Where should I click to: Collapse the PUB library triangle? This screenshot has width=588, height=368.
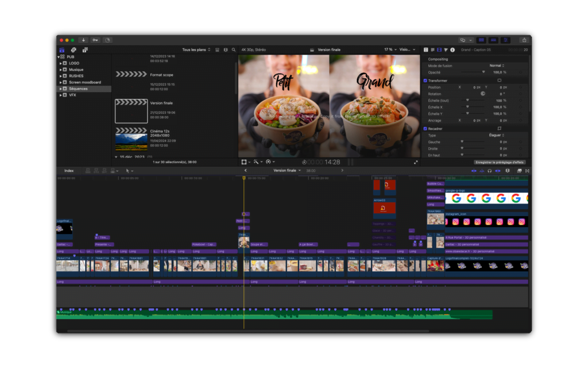59,57
